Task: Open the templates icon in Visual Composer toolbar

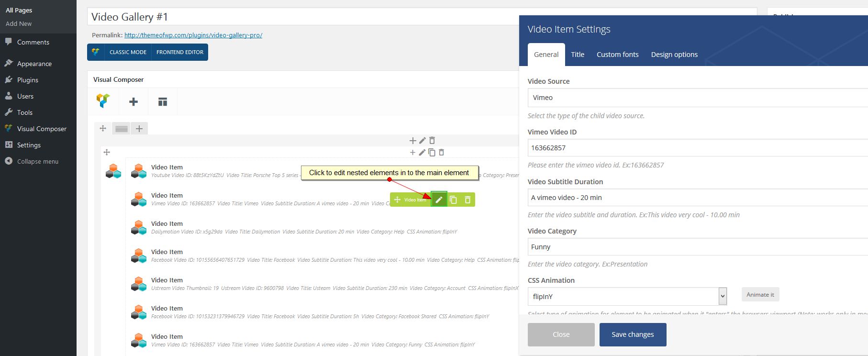Action: [163, 101]
